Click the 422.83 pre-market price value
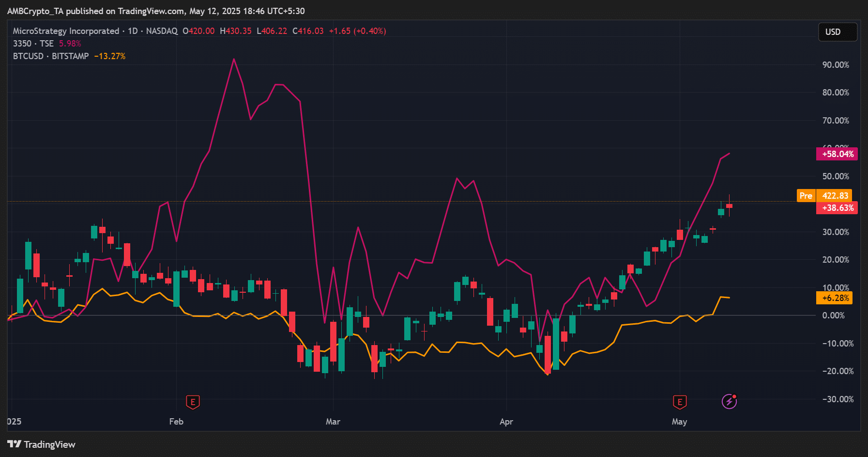 [835, 196]
